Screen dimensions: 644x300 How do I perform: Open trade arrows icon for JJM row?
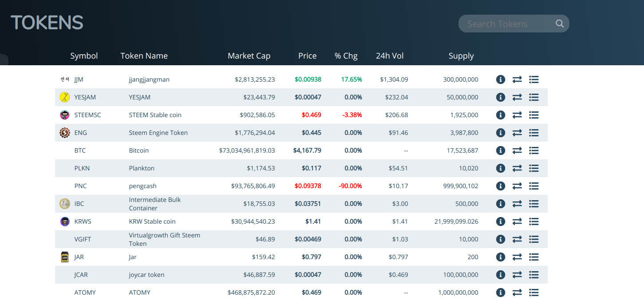click(517, 79)
